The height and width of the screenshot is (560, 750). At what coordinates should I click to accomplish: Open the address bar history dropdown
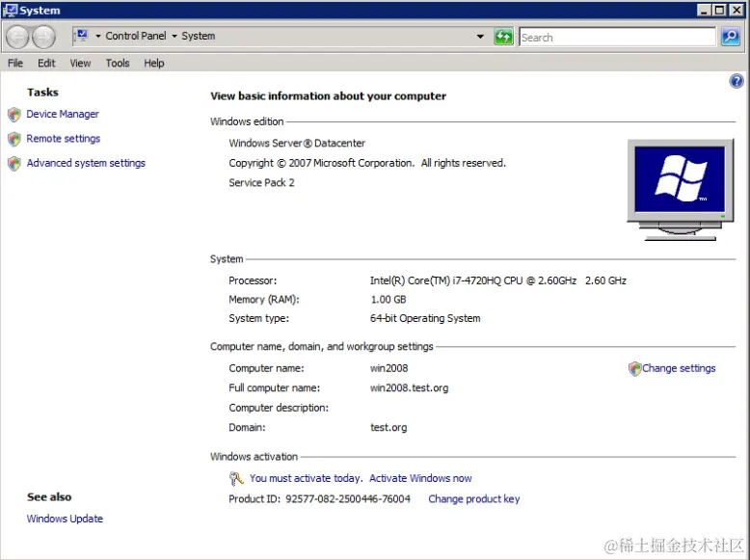click(480, 37)
